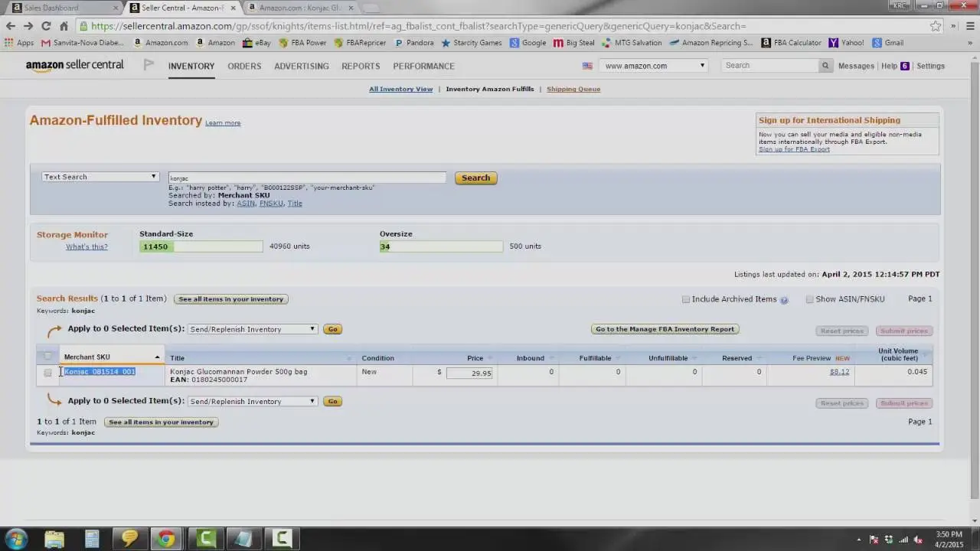980x551 pixels.
Task: Open the Windows Start menu
Action: coord(16,539)
